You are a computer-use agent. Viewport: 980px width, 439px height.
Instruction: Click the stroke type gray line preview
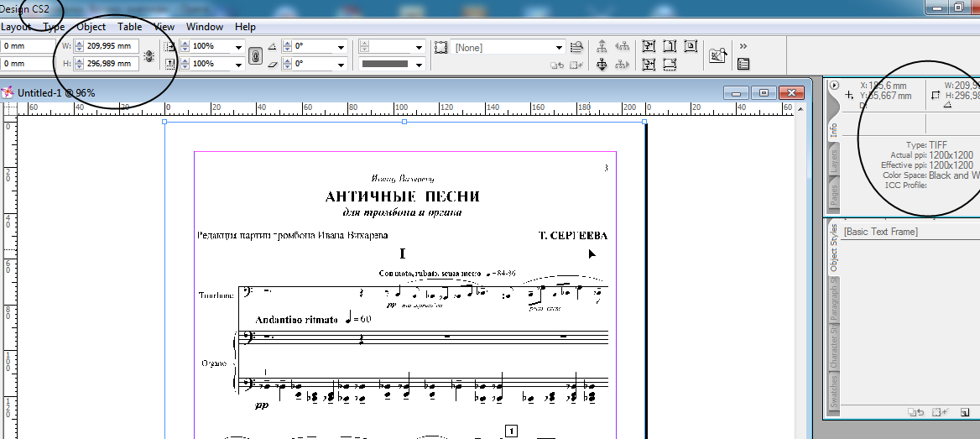coord(385,64)
